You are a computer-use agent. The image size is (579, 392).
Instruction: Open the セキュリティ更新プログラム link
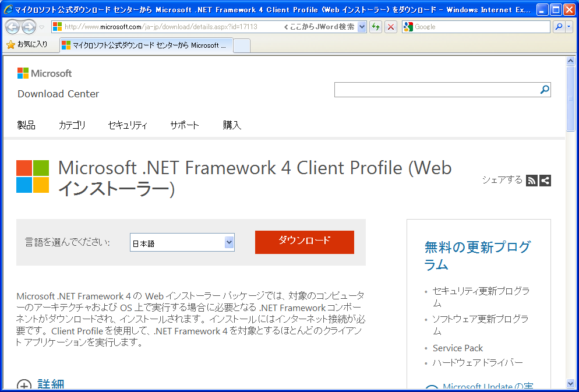481,297
